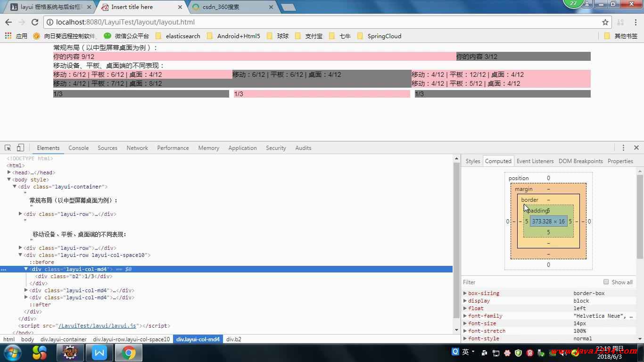Expand the font-size computed property
This screenshot has width=644, height=362.
point(465,323)
